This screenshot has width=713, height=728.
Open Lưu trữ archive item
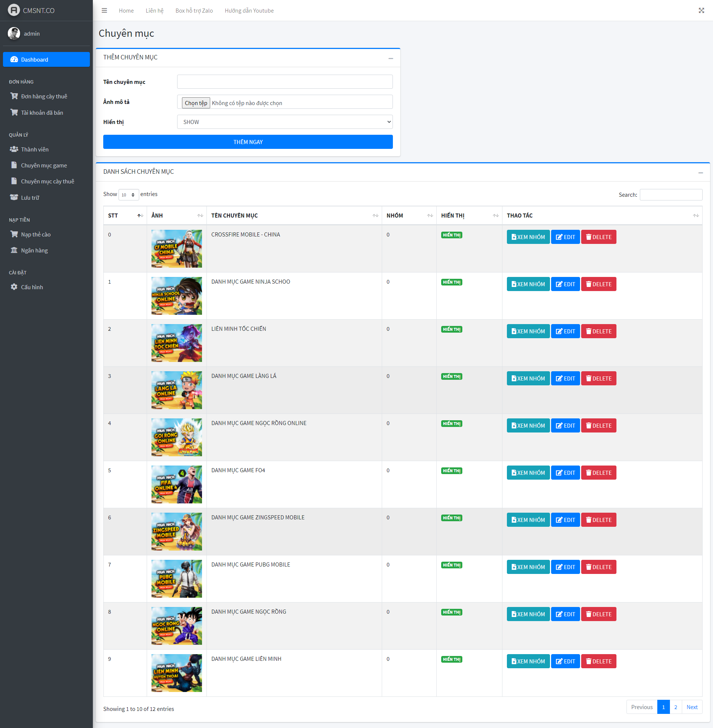click(30, 197)
